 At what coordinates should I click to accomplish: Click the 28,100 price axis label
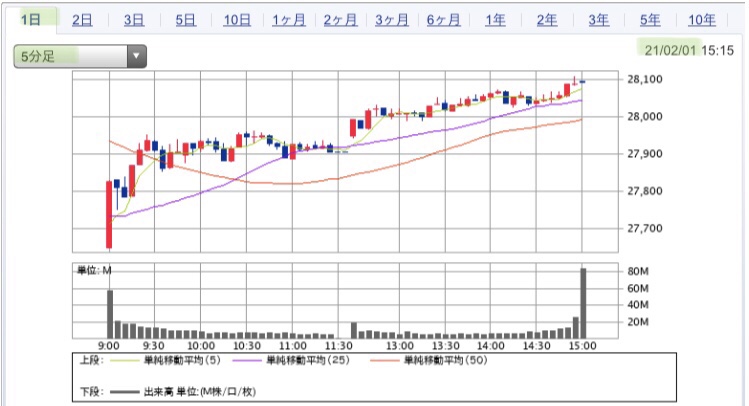645,79
